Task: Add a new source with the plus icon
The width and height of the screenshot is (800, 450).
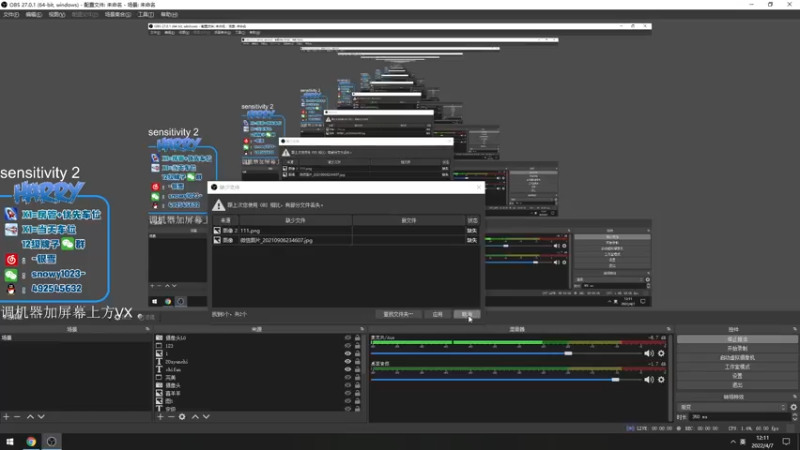Action: coord(160,417)
